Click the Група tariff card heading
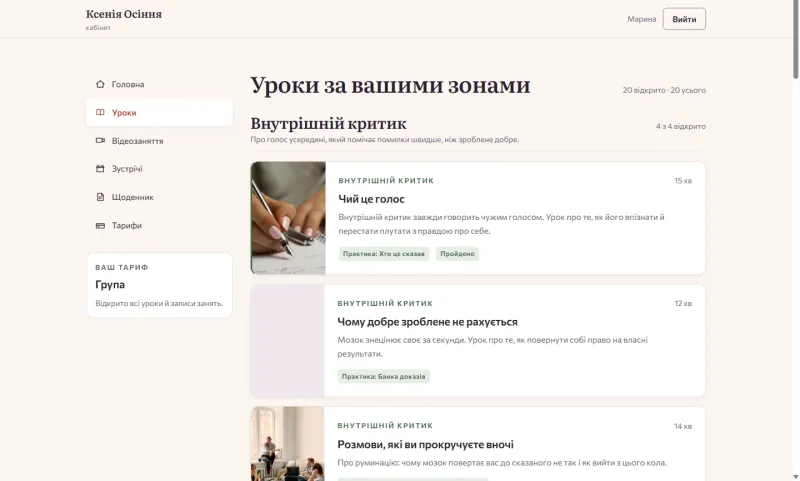This screenshot has height=481, width=800. coord(110,285)
